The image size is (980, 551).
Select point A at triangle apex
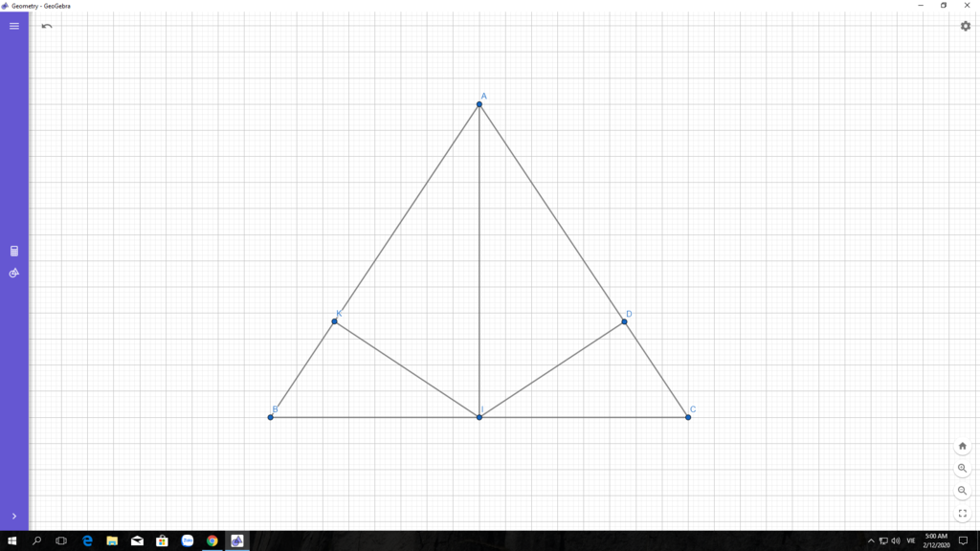click(x=479, y=104)
